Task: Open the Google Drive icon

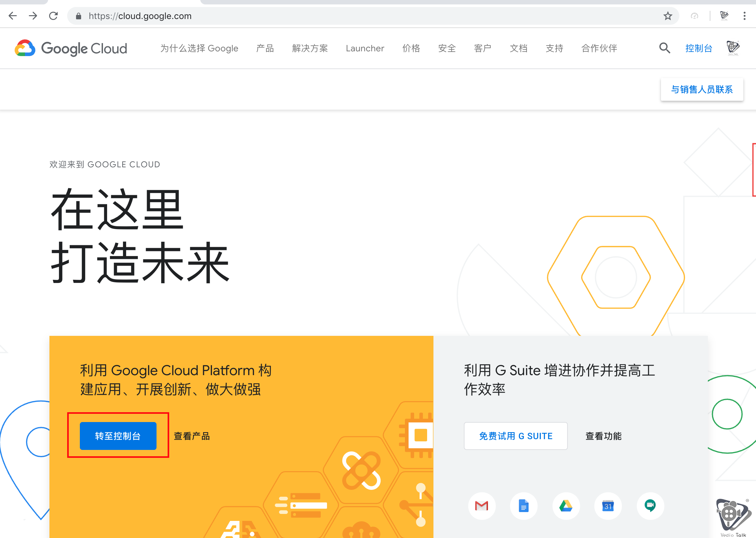Action: tap(566, 506)
